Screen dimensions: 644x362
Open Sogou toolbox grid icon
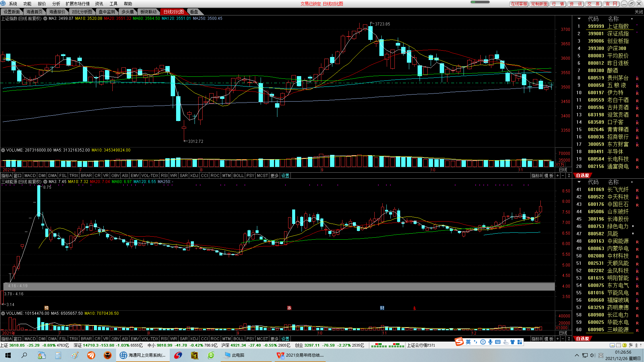pos(520,342)
